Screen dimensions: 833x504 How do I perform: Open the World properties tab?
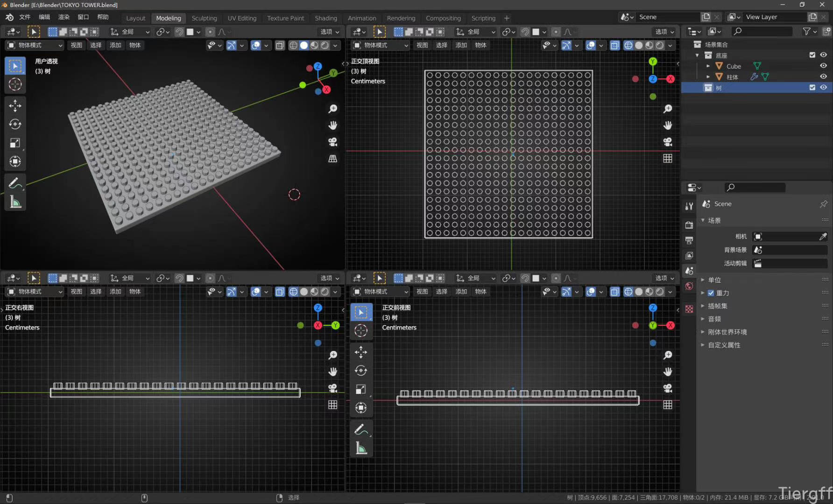[689, 286]
